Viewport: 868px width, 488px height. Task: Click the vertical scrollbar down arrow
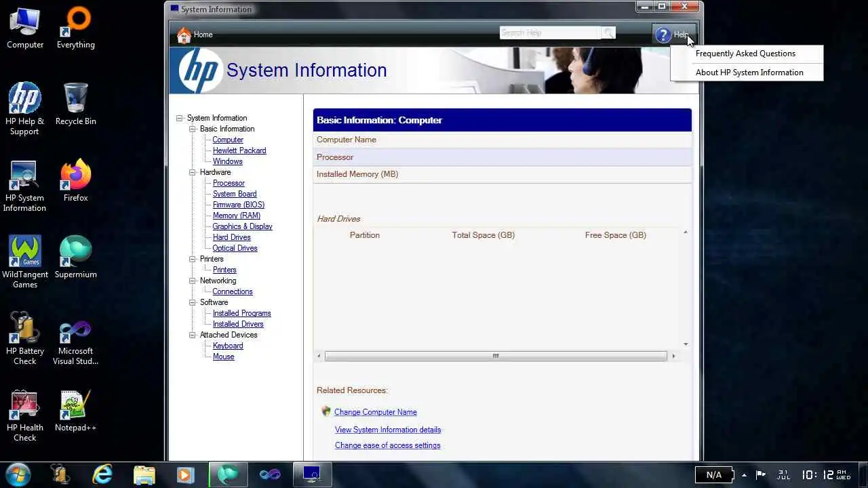pos(686,344)
